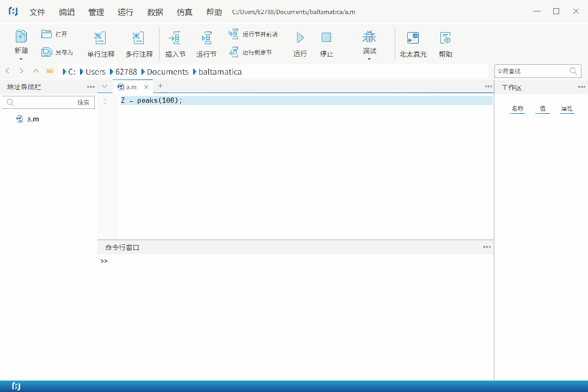Image resolution: width=588 pixels, height=392 pixels.
Task: Stop execution using the 停止 icon
Action: pyautogui.click(x=326, y=42)
